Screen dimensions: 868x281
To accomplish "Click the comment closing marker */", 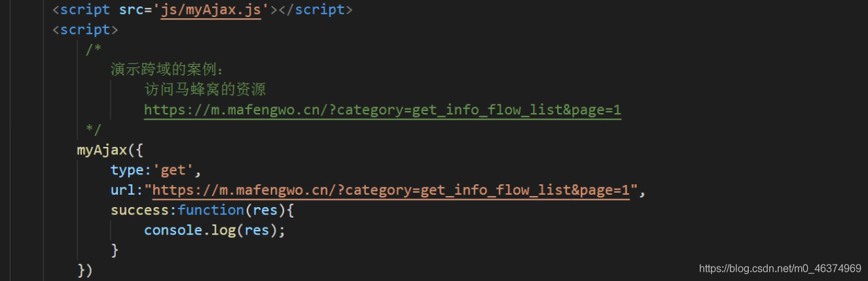I will point(93,129).
